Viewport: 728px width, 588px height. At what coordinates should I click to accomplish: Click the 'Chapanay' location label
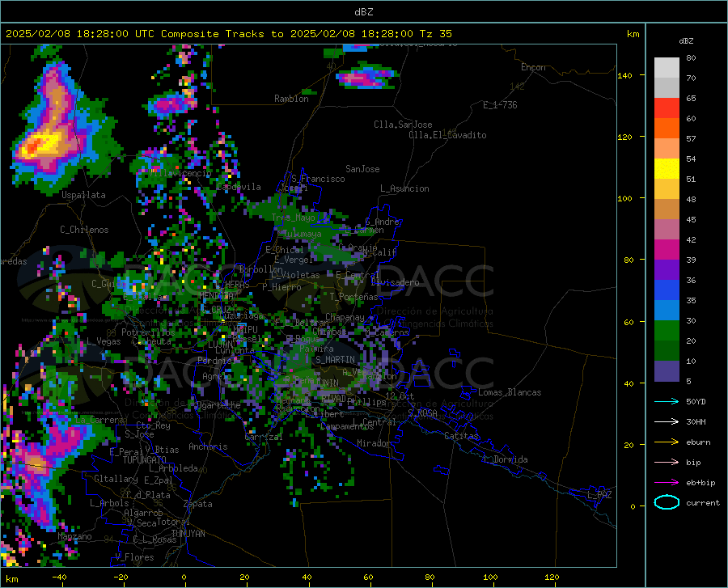pos(345,317)
